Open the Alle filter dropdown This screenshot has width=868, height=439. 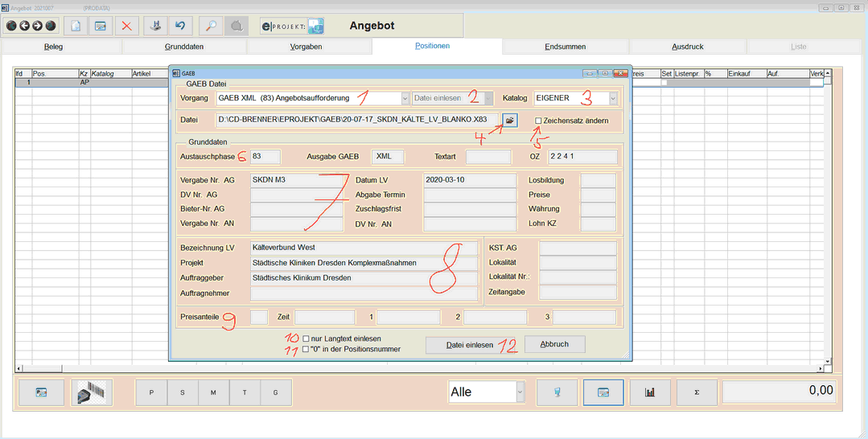click(x=520, y=392)
